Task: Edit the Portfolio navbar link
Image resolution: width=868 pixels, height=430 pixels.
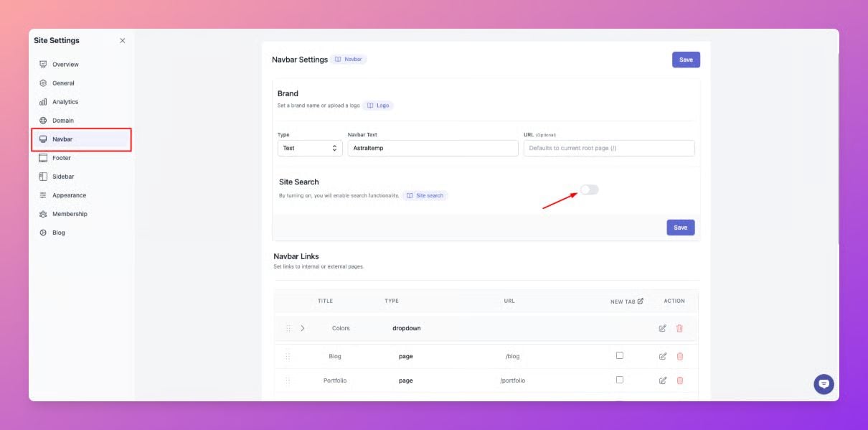Action: pos(662,380)
